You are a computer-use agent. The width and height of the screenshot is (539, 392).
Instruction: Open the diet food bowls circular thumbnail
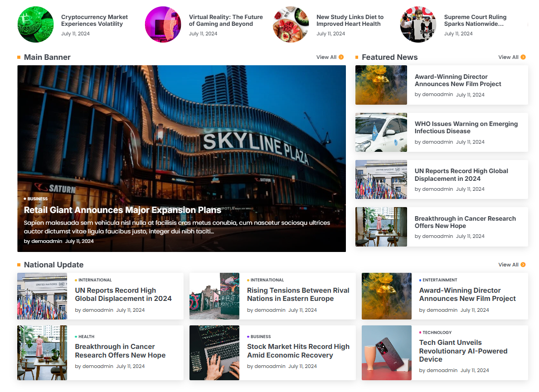click(291, 24)
